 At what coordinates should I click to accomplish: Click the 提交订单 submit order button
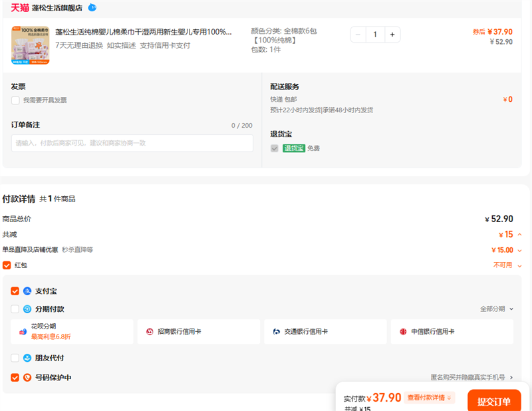click(x=493, y=401)
